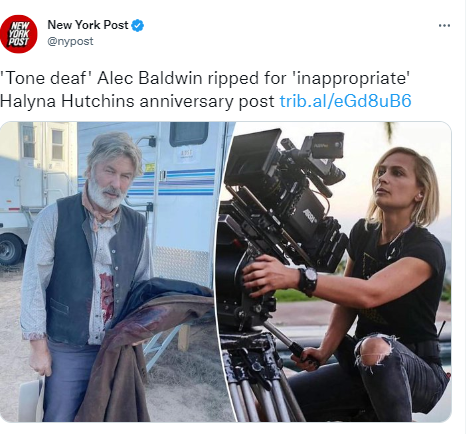Enlarge right photo of woman operating camera

point(335,272)
